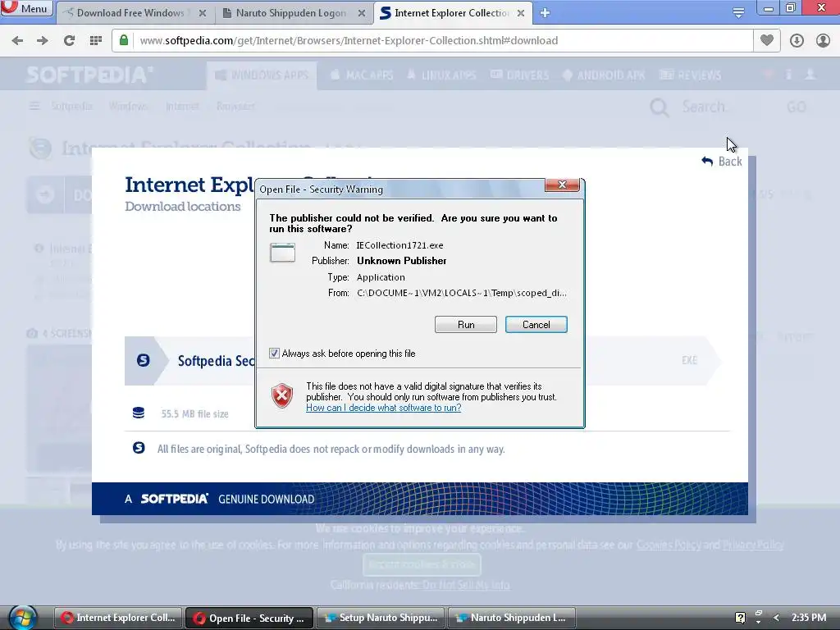Switch to Internet Explorer Coll... taskbar item
This screenshot has width=840, height=630.
[x=118, y=618]
